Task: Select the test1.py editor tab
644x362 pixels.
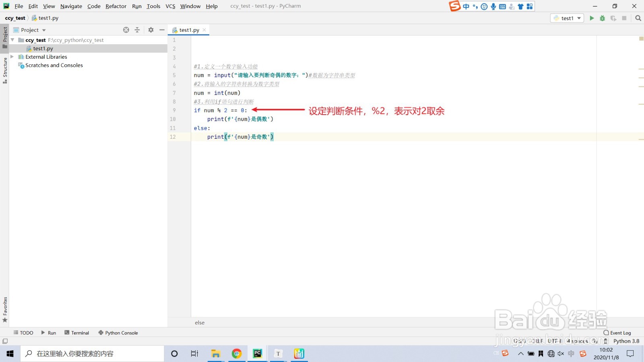Action: pos(189,30)
